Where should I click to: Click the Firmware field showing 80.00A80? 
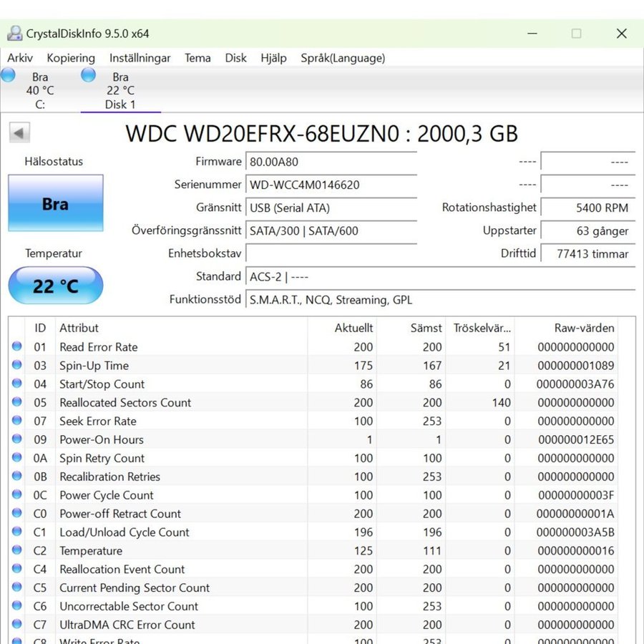(331, 162)
